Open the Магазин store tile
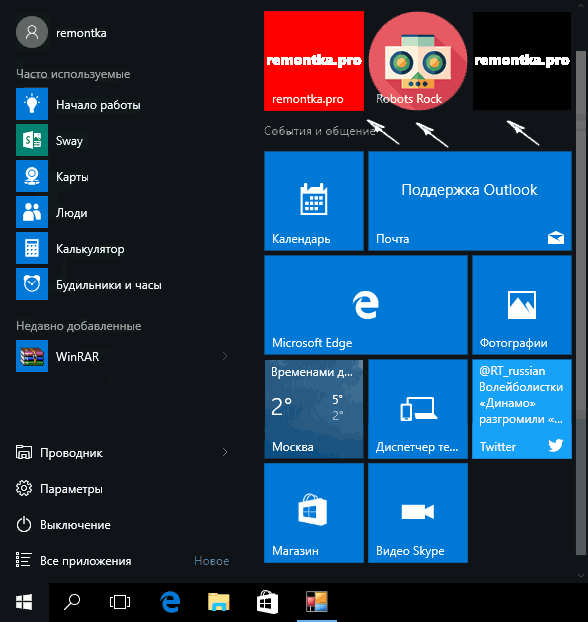The image size is (588, 622). tap(314, 513)
